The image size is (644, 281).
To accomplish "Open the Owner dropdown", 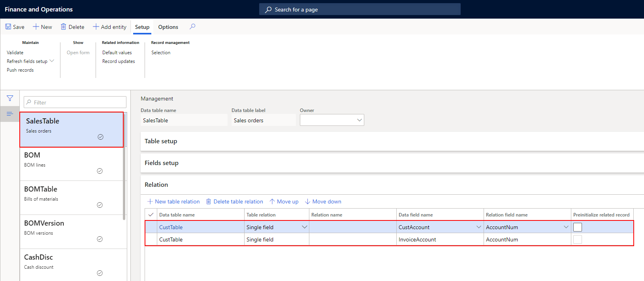I will click(359, 120).
